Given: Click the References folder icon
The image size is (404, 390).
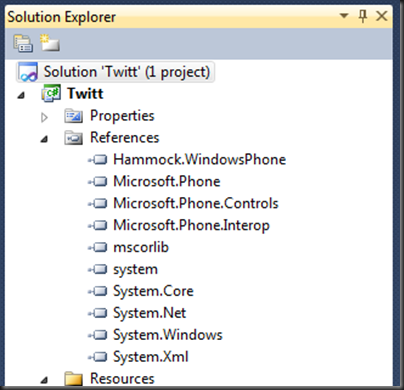Looking at the screenshot, I should (73, 138).
